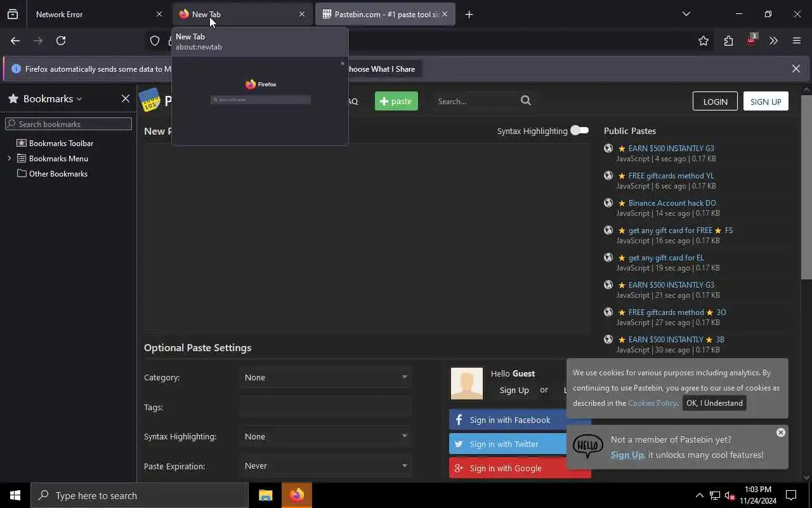The image size is (812, 508).
Task: Click the green paste button
Action: pos(396,101)
